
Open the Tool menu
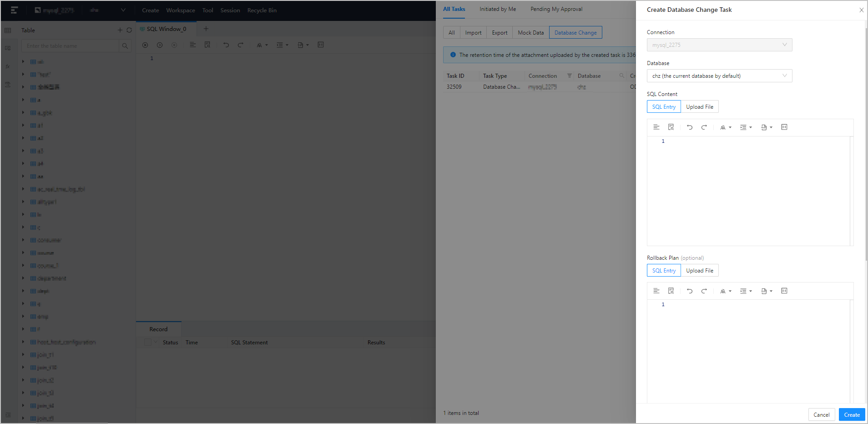[x=207, y=10]
